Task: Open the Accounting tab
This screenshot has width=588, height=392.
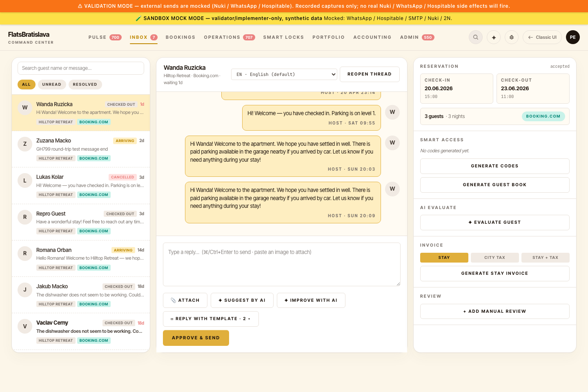Action: (x=372, y=37)
